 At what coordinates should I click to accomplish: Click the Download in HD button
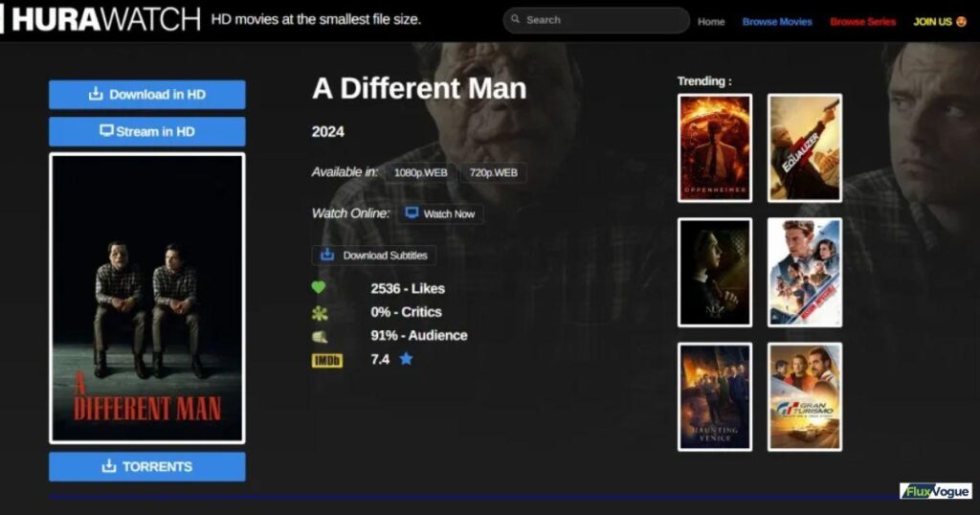pos(147,95)
